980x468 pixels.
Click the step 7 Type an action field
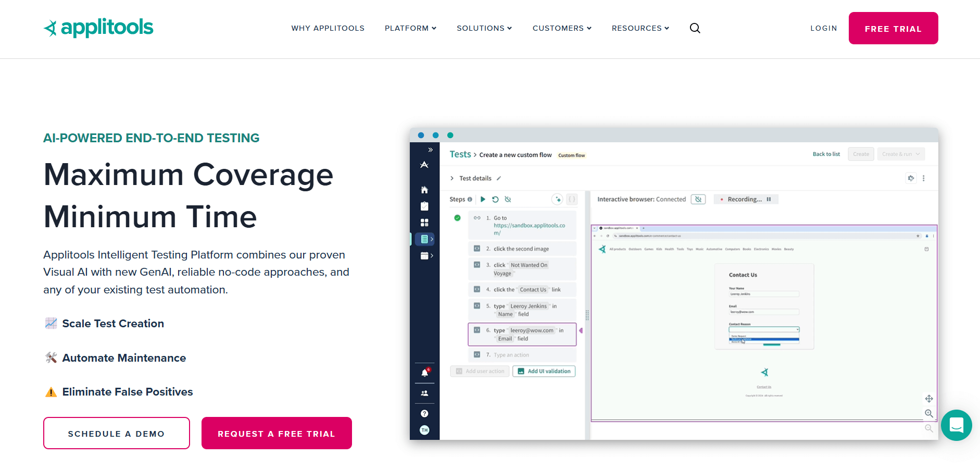coord(522,355)
